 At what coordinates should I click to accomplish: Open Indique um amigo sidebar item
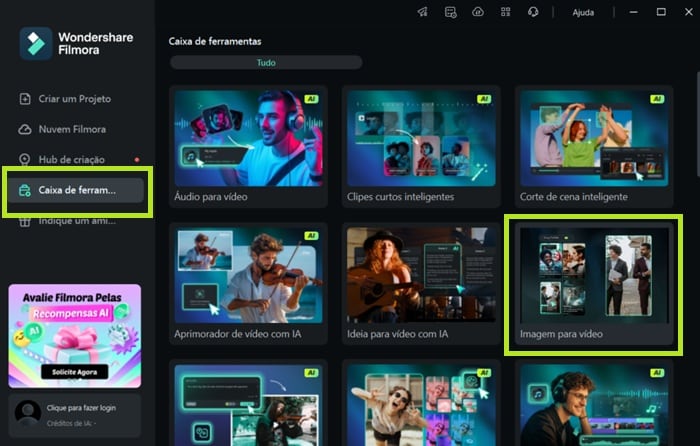coord(76,221)
